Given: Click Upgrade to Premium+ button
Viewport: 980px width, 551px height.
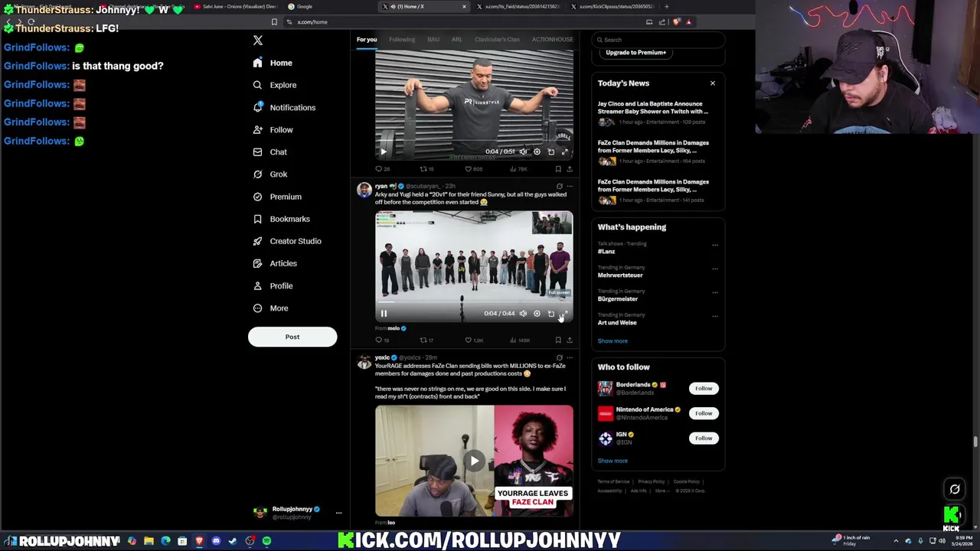Looking at the screenshot, I should tap(635, 53).
